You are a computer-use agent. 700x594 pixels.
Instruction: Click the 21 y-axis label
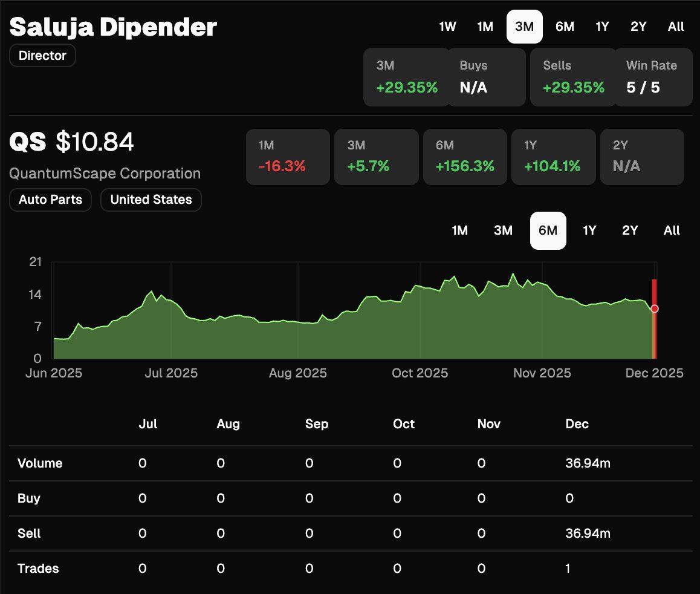tap(35, 262)
